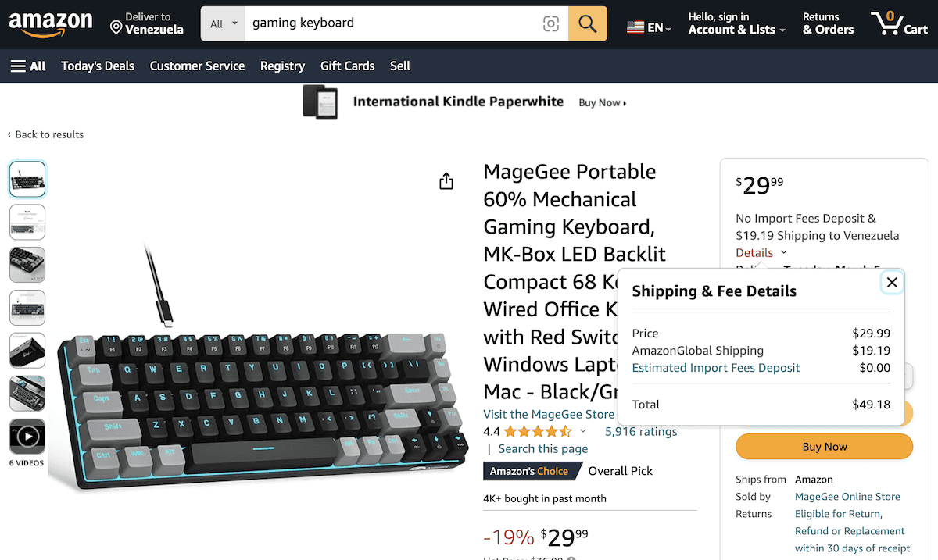Open image search with the camera icon
This screenshot has width=938, height=560.
click(551, 24)
